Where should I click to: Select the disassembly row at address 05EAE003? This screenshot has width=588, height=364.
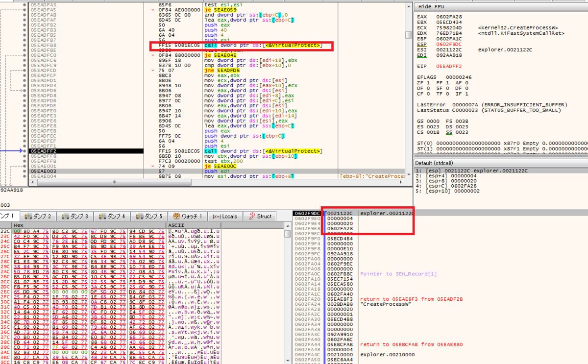pos(217,171)
